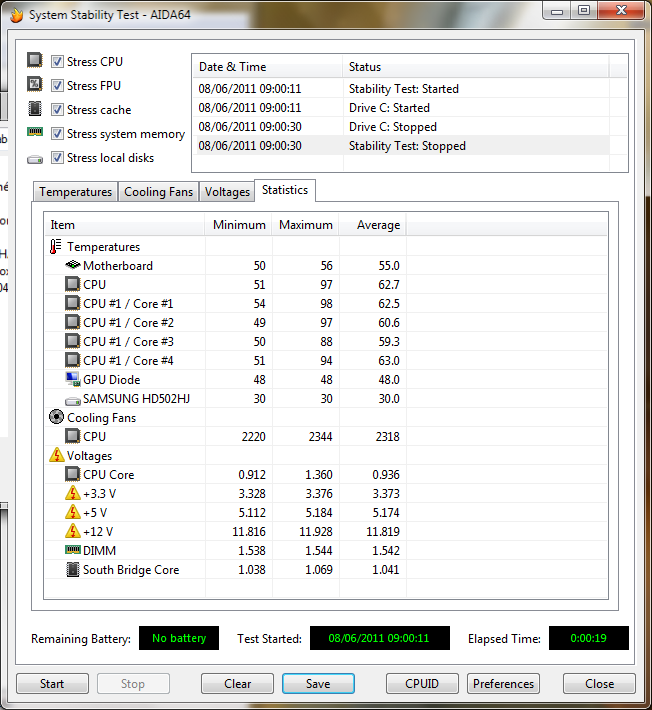Click the chip icon of CPU fan row
Screen dimensions: 652x710
(72, 437)
